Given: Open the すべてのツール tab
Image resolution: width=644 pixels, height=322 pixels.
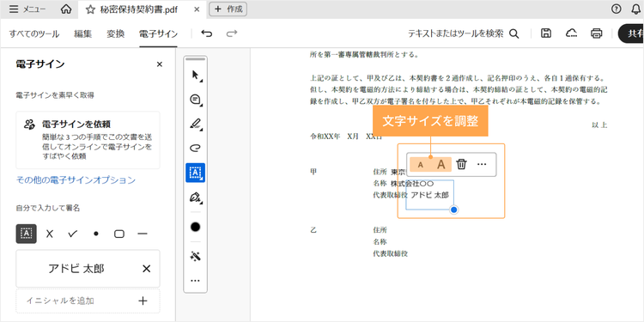Looking at the screenshot, I should [x=34, y=34].
